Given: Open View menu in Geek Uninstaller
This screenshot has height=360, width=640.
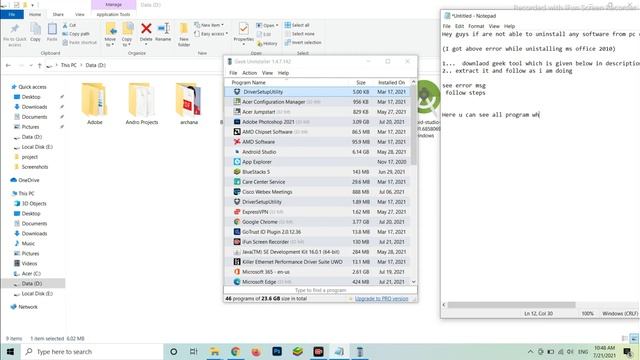Looking at the screenshot, I should pos(267,73).
